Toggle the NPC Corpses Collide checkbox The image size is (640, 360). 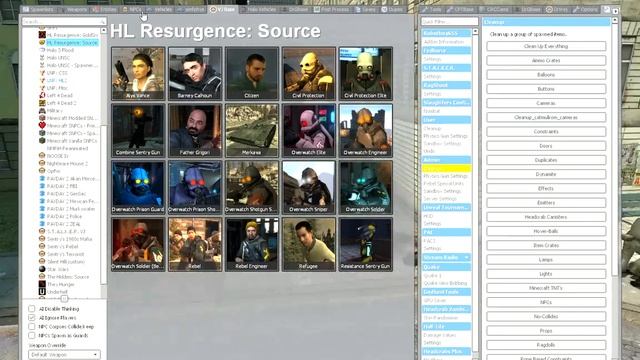point(32,327)
